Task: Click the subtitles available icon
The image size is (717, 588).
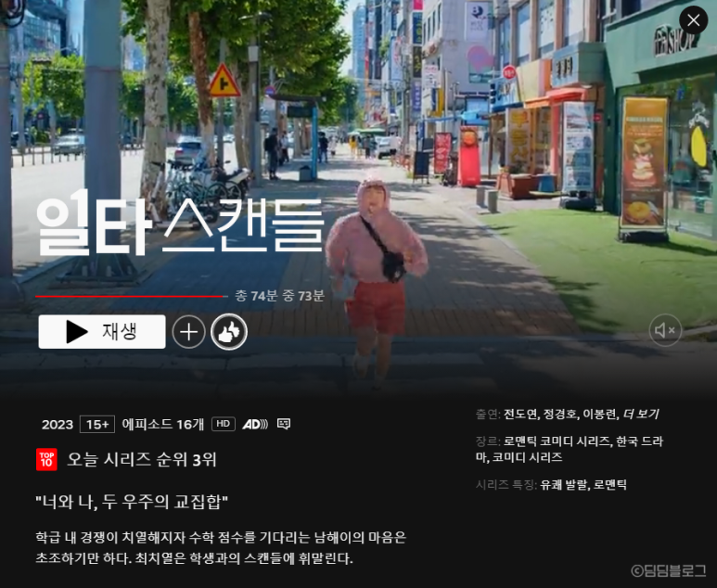Action: (284, 424)
